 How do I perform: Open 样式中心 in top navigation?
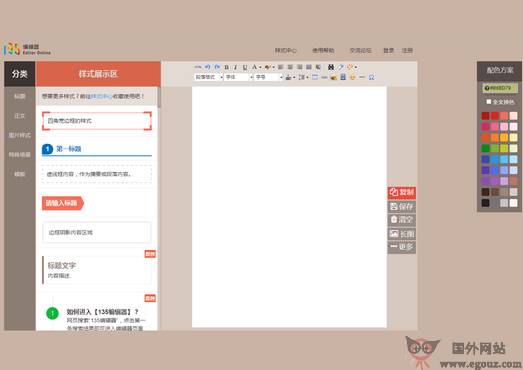286,50
